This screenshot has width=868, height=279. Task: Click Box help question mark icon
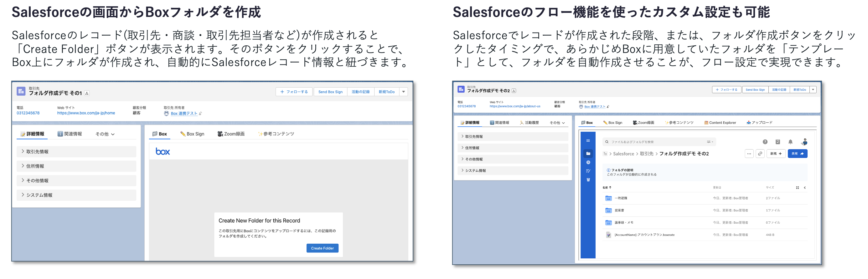point(765,142)
